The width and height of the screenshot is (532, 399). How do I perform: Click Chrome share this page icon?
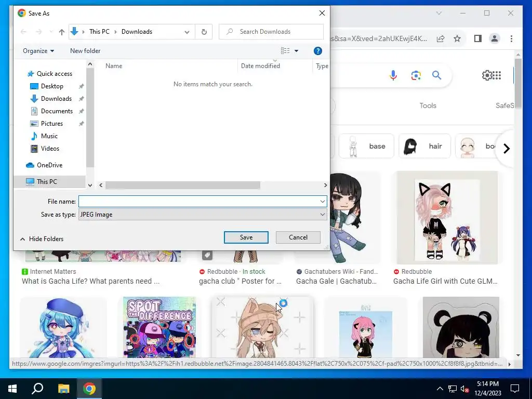(x=441, y=38)
